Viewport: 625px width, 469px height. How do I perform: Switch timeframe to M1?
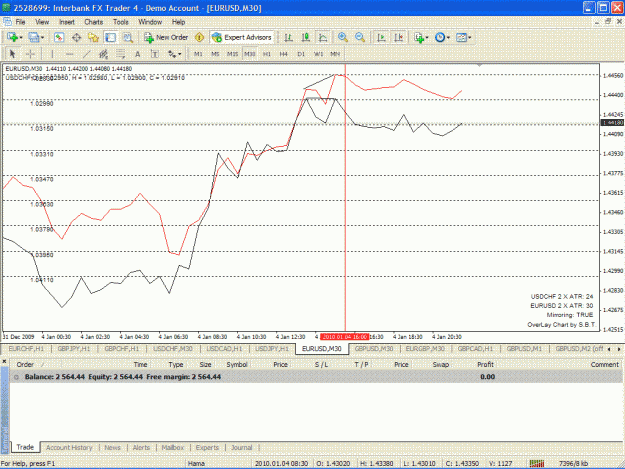point(198,54)
